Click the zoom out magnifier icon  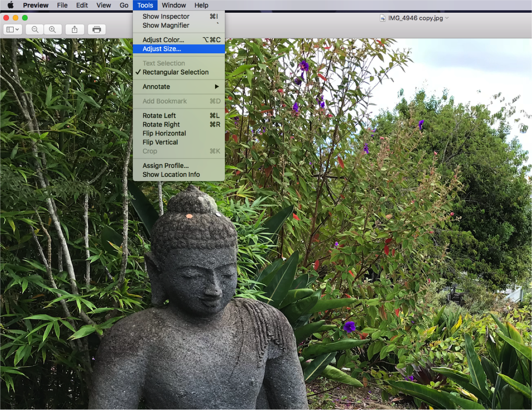(x=35, y=29)
